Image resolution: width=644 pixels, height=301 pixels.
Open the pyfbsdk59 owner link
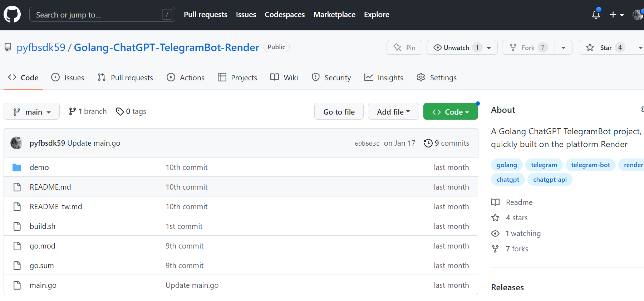[x=41, y=47]
